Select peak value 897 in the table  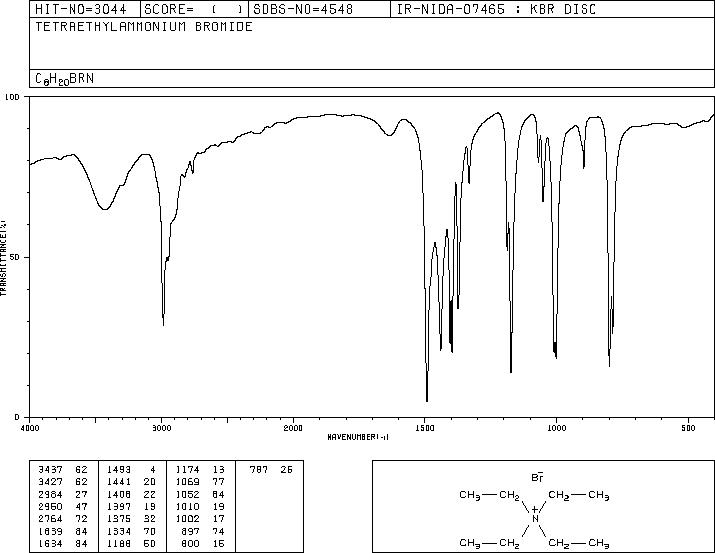pos(191,532)
